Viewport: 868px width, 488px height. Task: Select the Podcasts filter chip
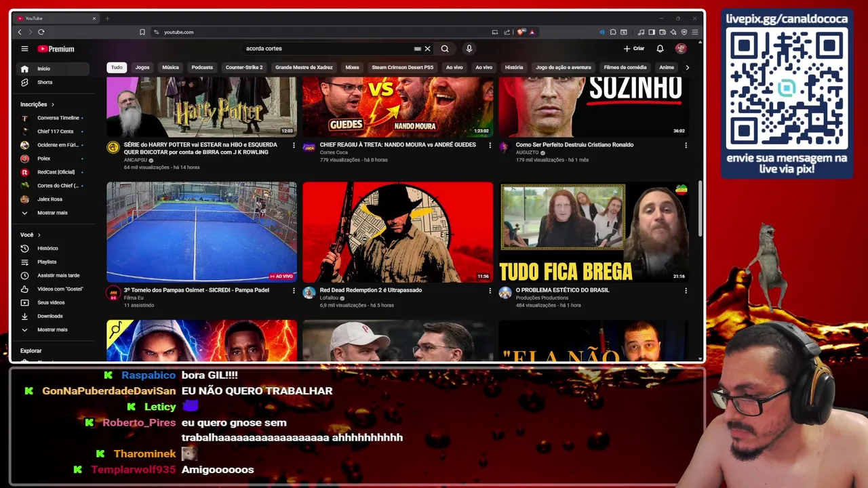pyautogui.click(x=202, y=67)
